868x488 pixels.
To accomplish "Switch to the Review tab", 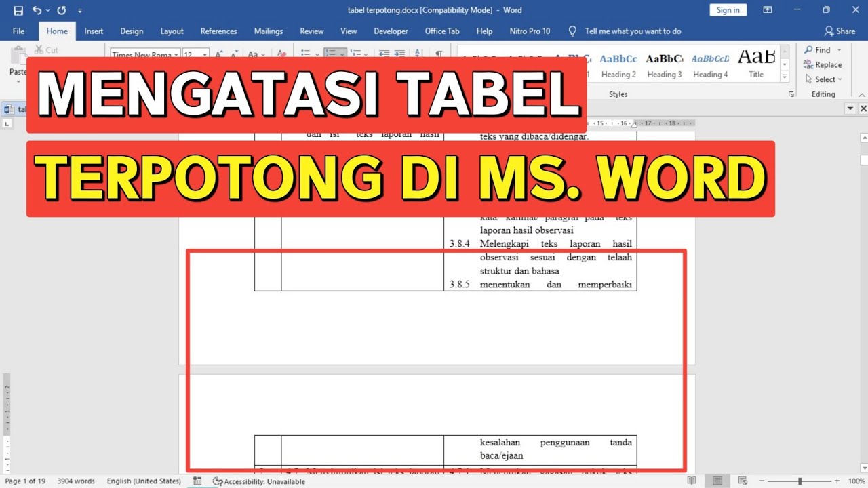I will pyautogui.click(x=312, y=31).
